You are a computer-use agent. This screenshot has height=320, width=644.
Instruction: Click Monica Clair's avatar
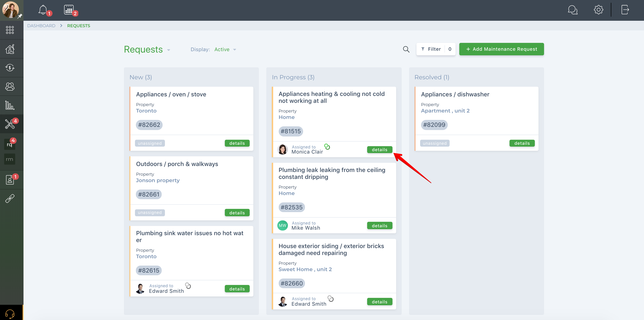point(283,149)
